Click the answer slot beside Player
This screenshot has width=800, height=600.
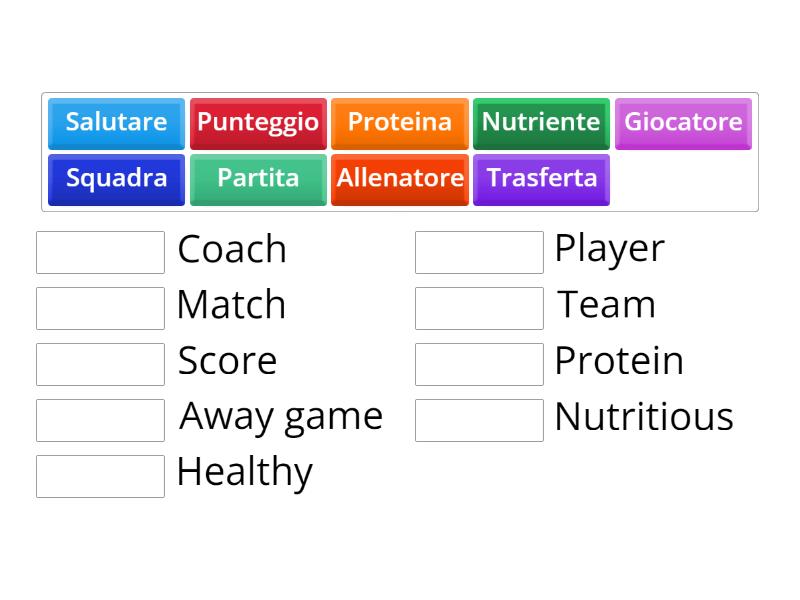pyautogui.click(x=478, y=251)
